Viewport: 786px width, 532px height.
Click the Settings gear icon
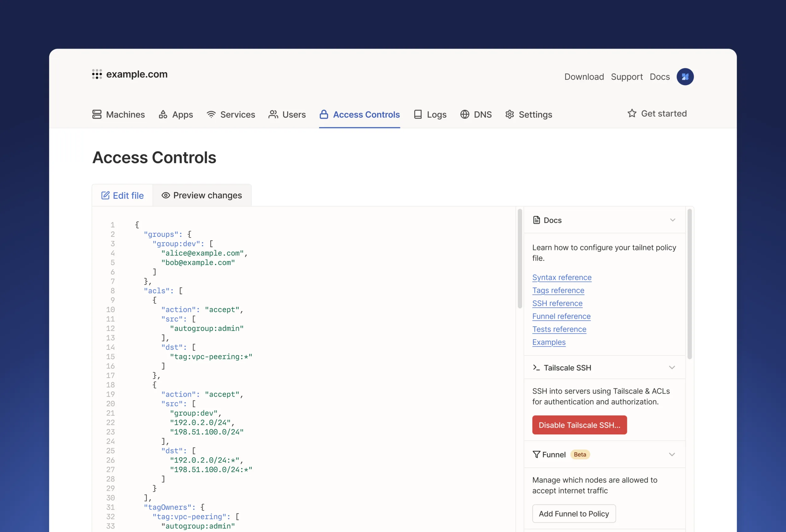(x=510, y=114)
